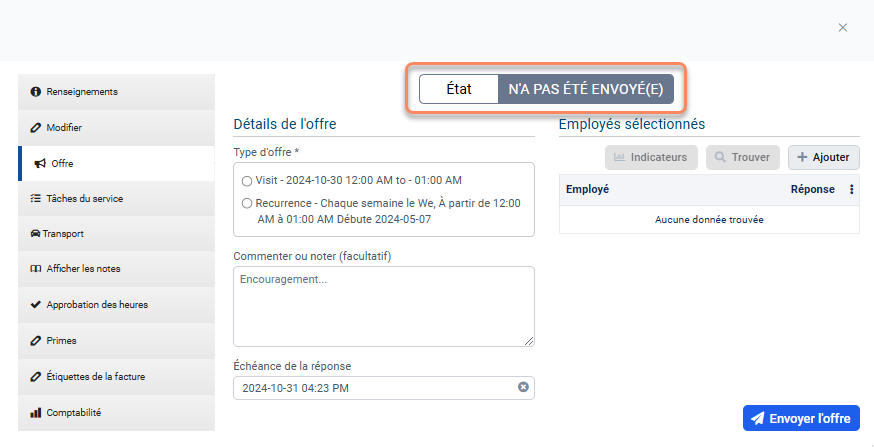Click the bar chart icon for Comptabilité
The image size is (874, 447).
point(36,412)
